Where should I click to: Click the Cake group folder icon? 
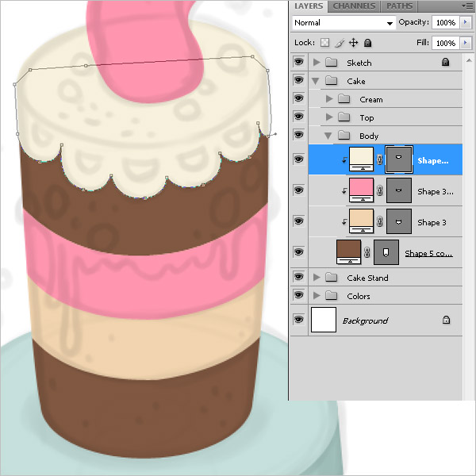[331, 81]
